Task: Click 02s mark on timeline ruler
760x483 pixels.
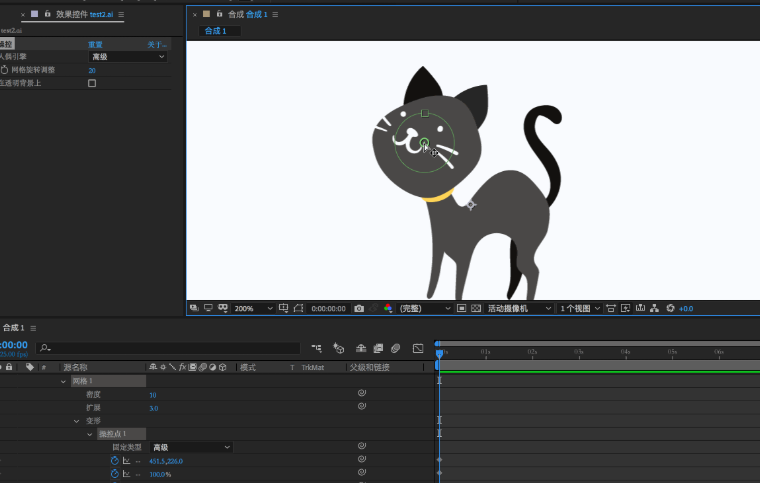Action: pos(532,352)
